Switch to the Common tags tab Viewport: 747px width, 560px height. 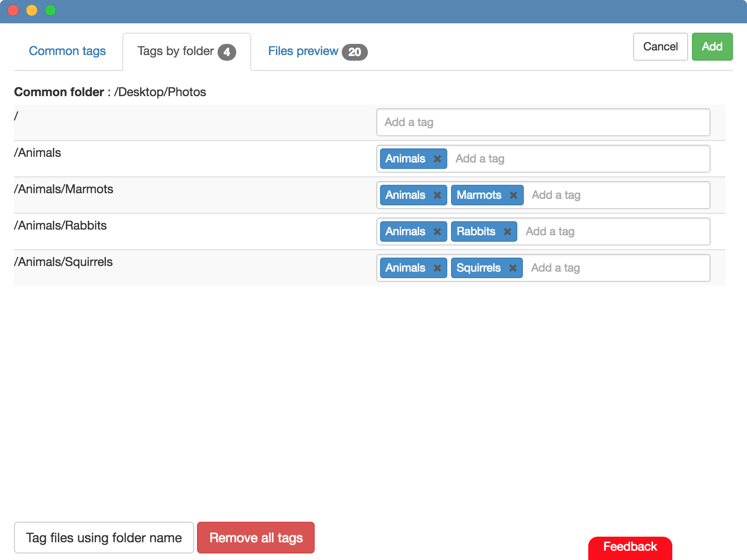tap(67, 51)
